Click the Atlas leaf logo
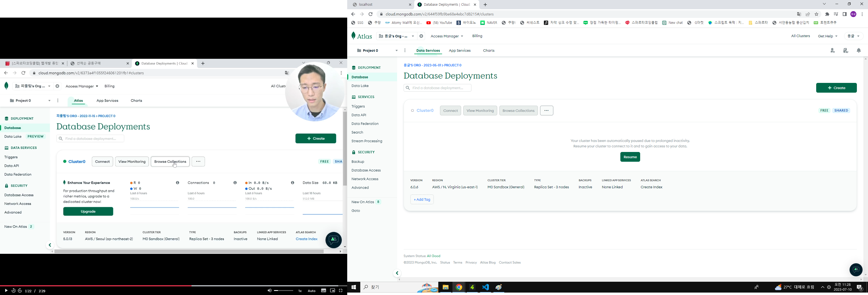The image size is (868, 295). [x=361, y=36]
